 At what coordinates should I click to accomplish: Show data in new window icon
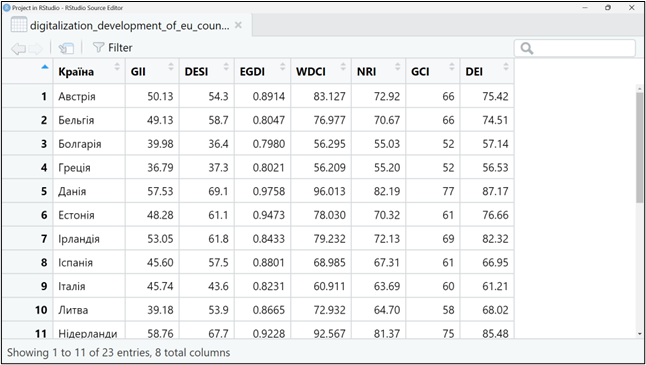[x=66, y=49]
